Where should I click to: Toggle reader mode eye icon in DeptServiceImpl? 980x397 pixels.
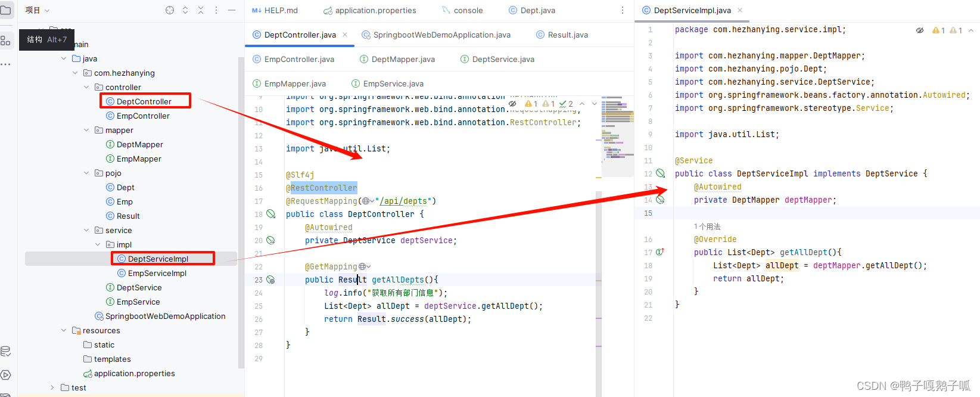(920, 30)
